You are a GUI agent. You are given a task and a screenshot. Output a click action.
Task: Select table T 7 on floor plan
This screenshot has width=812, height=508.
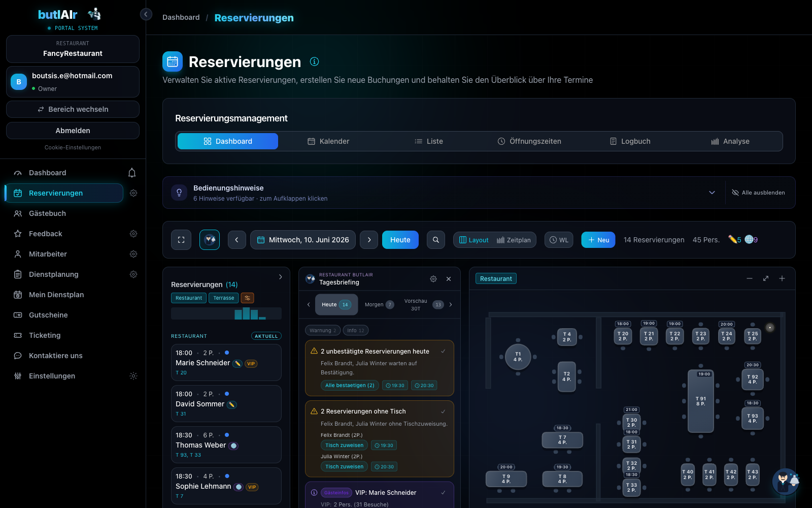click(562, 440)
